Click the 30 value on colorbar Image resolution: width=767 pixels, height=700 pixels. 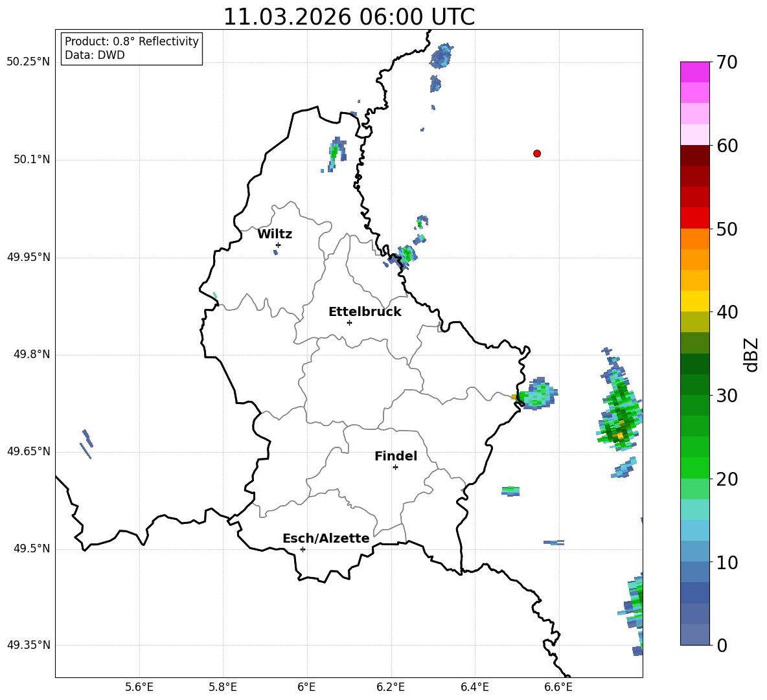coord(726,396)
